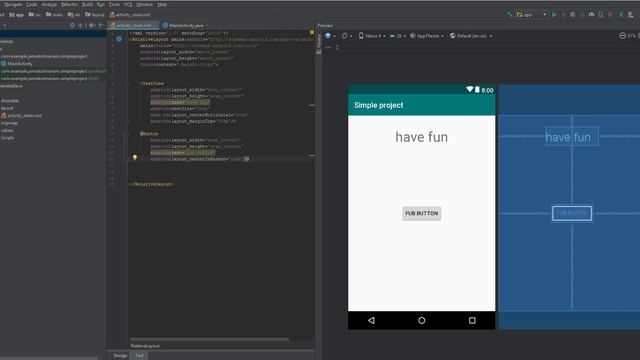Screen dimensions: 640x360
Task: Open the Run menu
Action: click(x=101, y=4)
